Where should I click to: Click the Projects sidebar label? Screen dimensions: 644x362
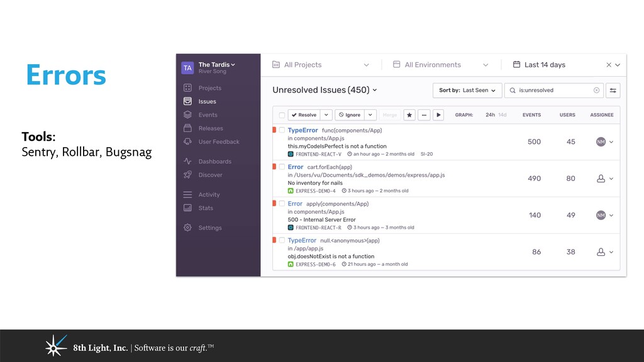tap(210, 88)
